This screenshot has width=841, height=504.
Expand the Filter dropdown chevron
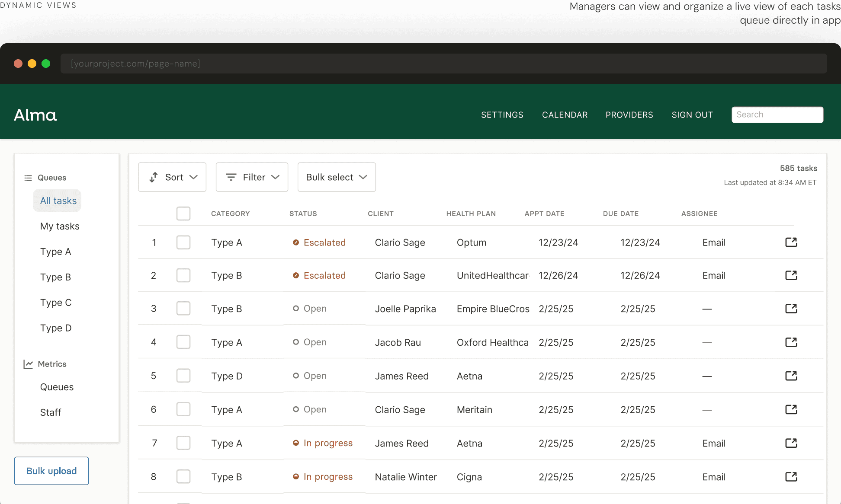(x=276, y=177)
